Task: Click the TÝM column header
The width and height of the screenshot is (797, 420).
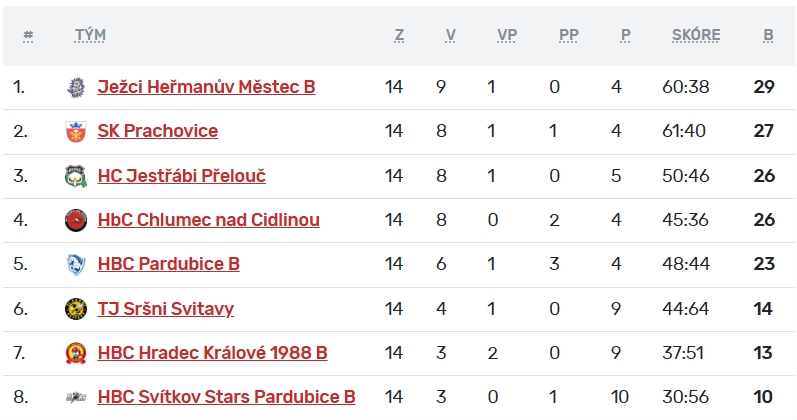Action: point(90,35)
